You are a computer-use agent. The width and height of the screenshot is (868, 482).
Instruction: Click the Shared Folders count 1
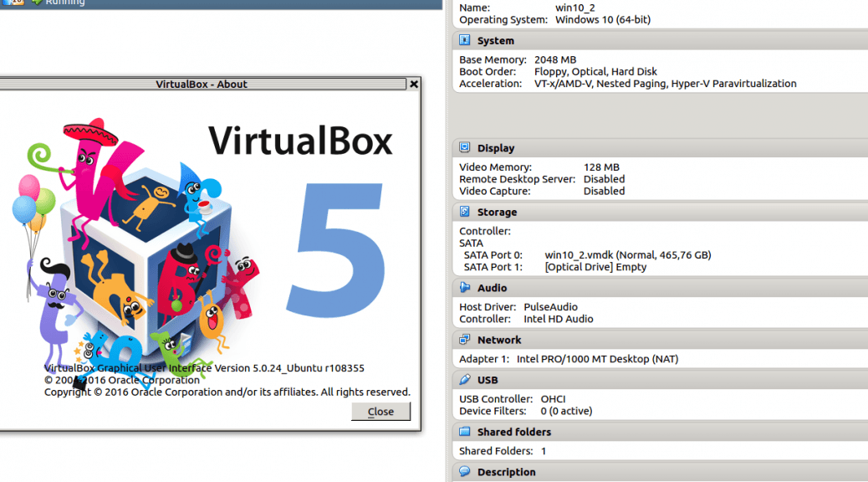coord(544,451)
